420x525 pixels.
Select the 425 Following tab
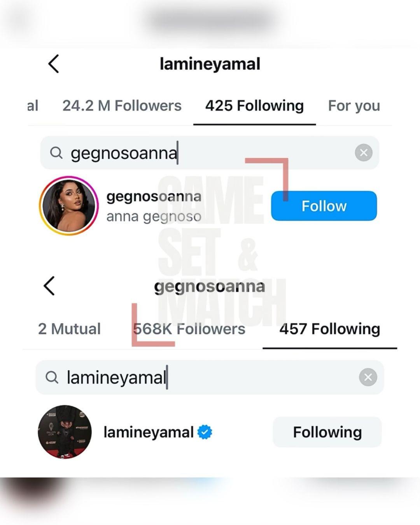(x=254, y=106)
